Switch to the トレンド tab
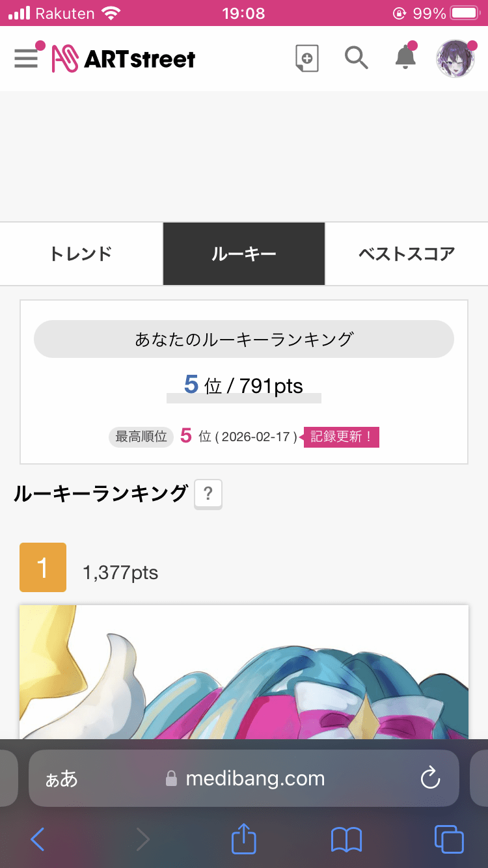488x868 pixels. [81, 254]
